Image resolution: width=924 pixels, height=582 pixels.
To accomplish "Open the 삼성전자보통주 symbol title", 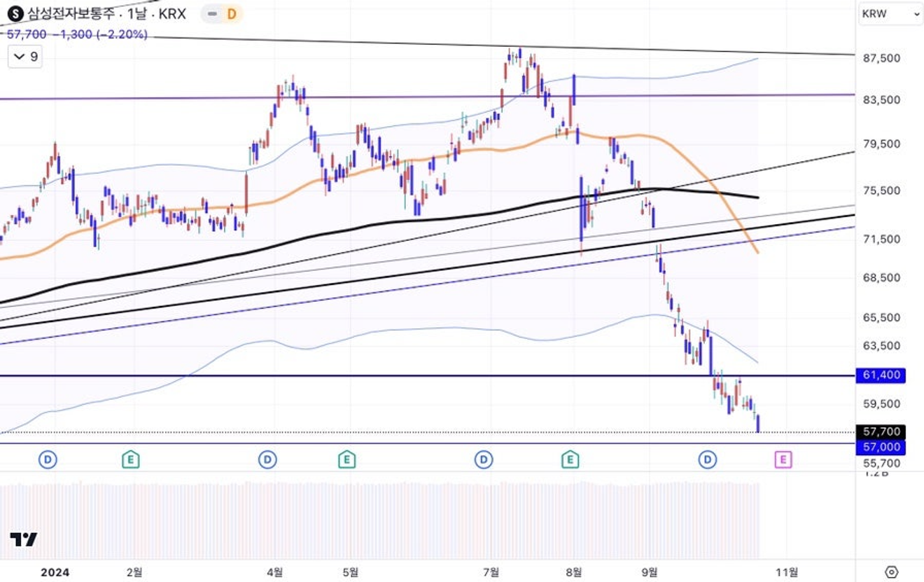I will [x=73, y=13].
